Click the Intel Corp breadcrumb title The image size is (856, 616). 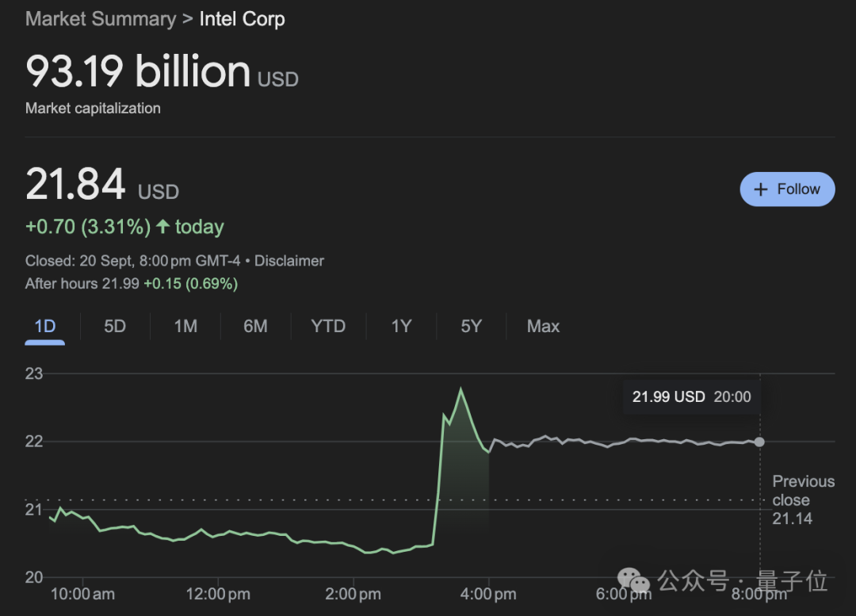(x=242, y=19)
